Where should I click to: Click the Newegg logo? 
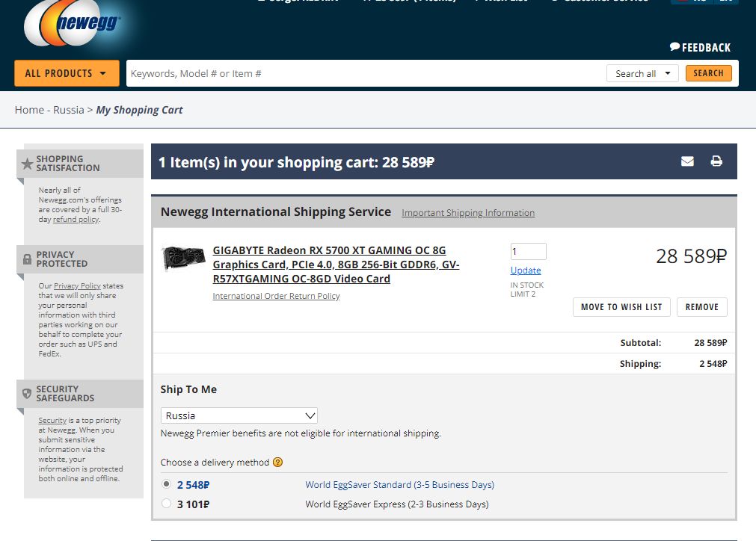[73, 22]
